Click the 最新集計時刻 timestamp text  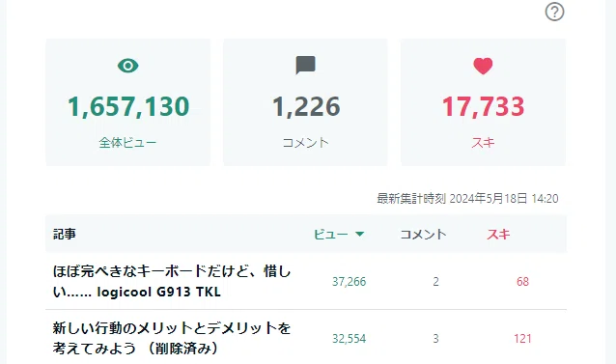(467, 198)
